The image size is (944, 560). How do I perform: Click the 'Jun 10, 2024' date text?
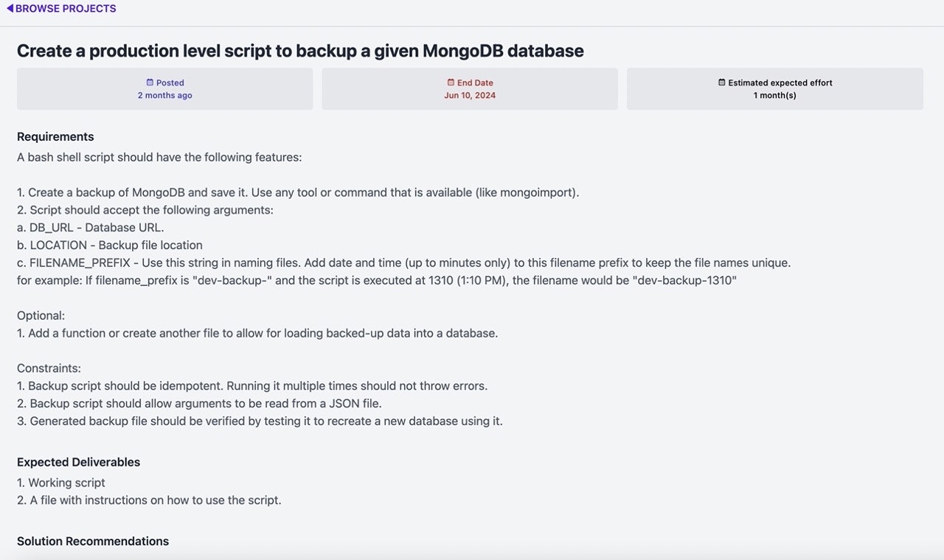(x=470, y=96)
